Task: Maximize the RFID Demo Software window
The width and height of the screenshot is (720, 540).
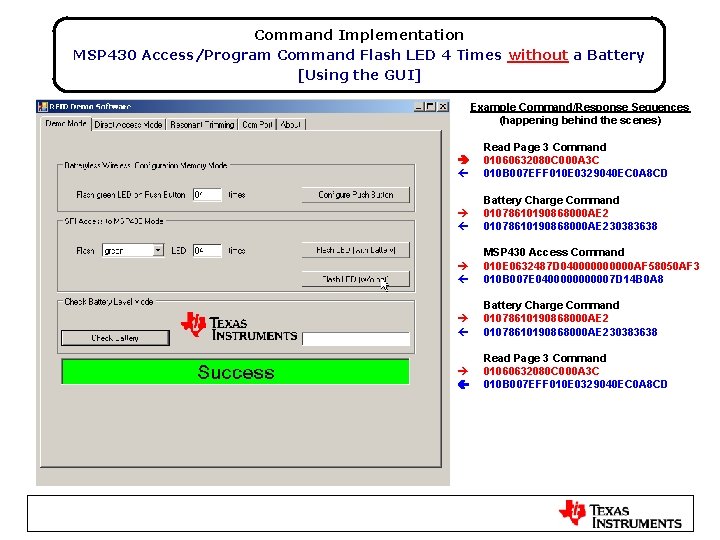Action: [x=430, y=107]
